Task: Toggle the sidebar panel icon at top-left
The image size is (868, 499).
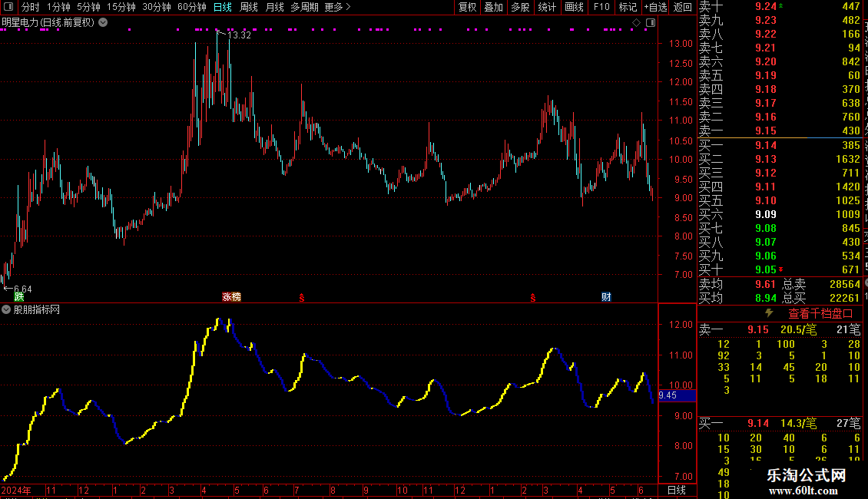Action: click(8, 7)
